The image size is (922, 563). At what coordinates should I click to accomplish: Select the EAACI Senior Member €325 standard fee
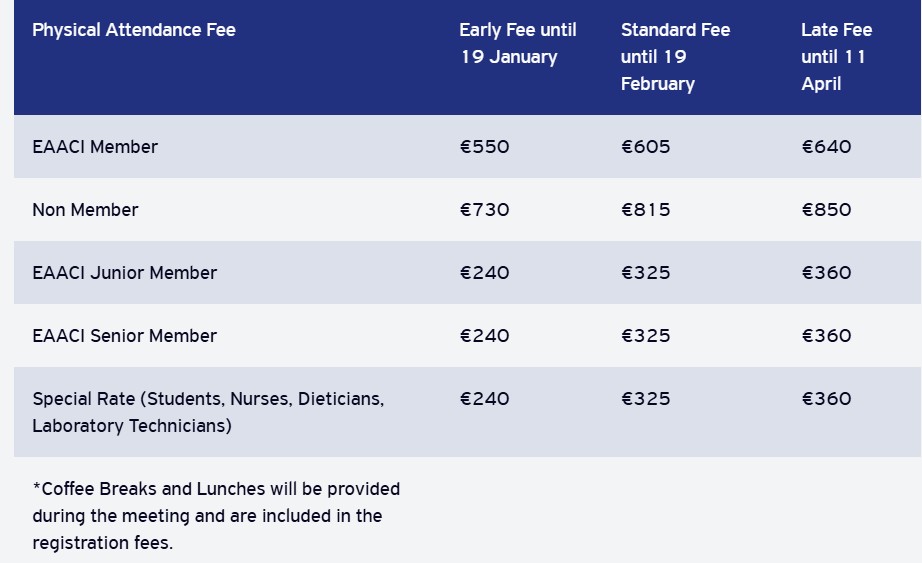point(646,336)
